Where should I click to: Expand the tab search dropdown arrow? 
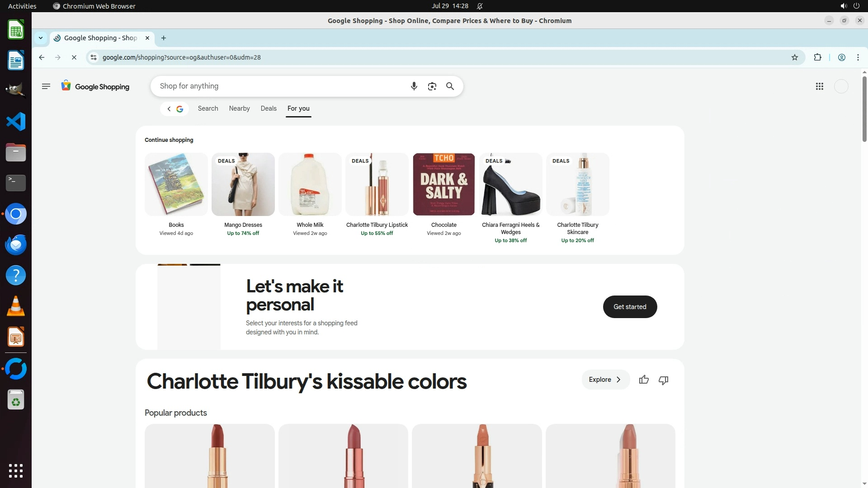(x=41, y=38)
